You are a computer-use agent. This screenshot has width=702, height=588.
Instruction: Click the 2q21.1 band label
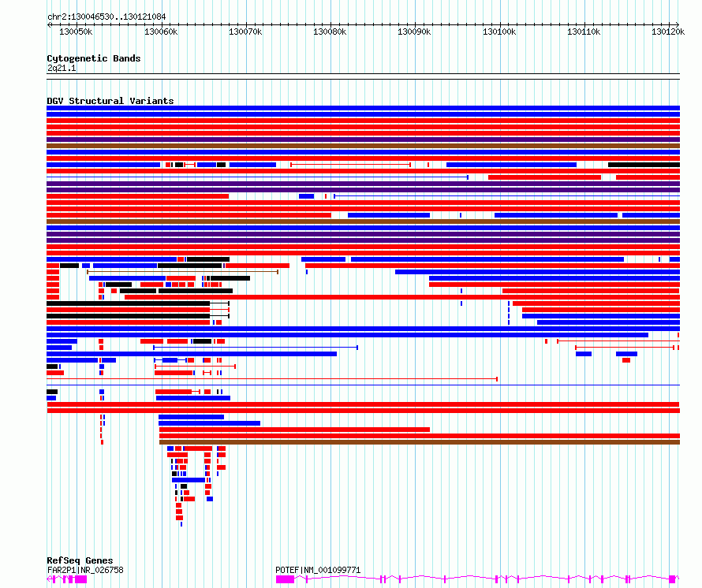click(x=62, y=68)
